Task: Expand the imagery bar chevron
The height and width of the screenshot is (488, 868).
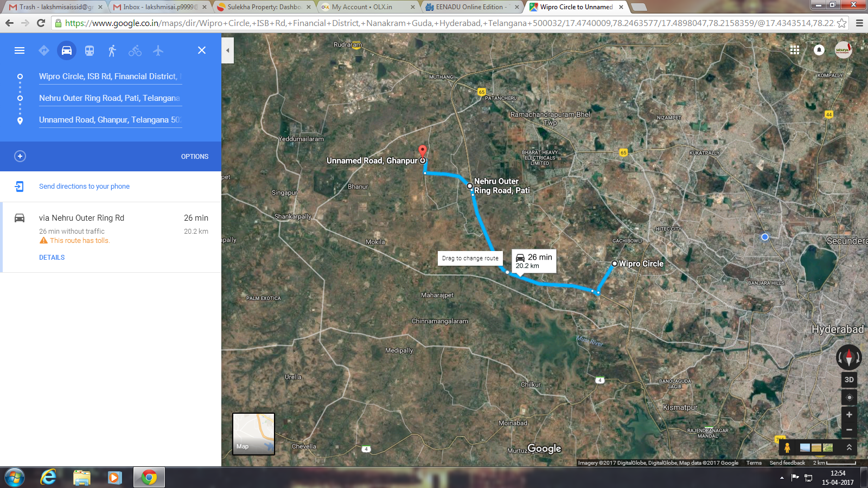Action: (x=849, y=447)
